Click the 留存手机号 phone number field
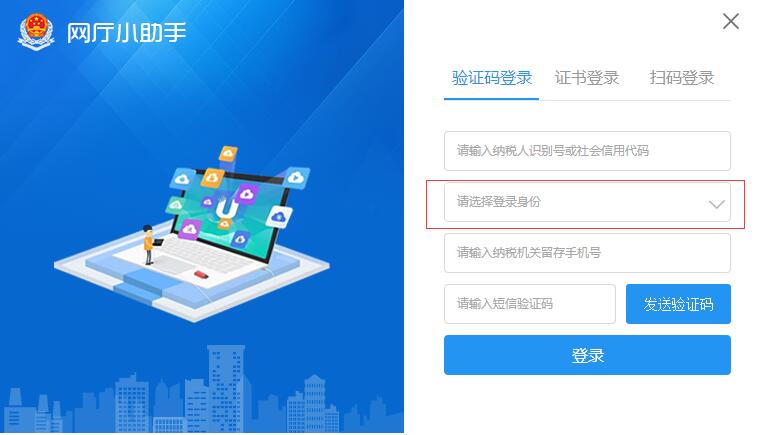Image resolution: width=766 pixels, height=435 pixels. point(587,253)
